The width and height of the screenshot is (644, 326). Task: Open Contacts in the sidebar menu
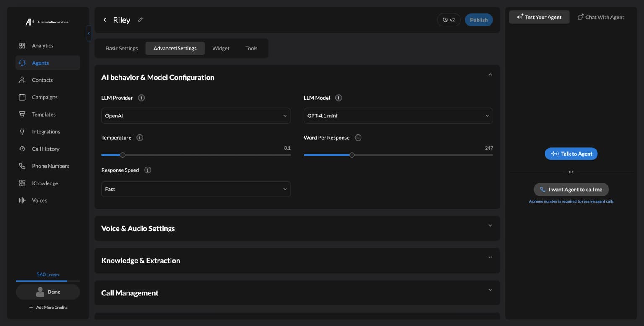click(x=47, y=80)
